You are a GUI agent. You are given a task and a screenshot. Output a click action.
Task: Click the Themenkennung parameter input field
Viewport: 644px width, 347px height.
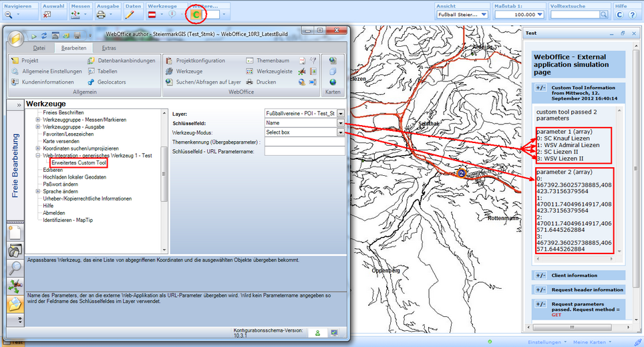point(304,142)
